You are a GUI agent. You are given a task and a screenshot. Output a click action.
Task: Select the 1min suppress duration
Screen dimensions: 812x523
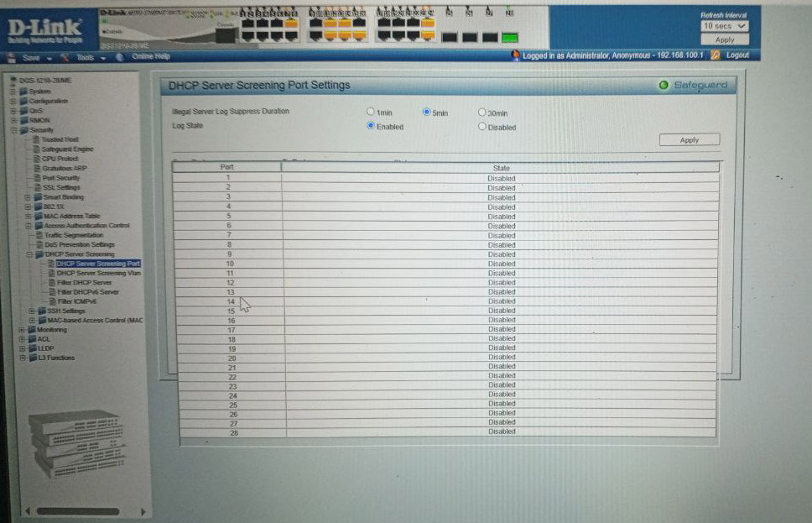coord(370,112)
